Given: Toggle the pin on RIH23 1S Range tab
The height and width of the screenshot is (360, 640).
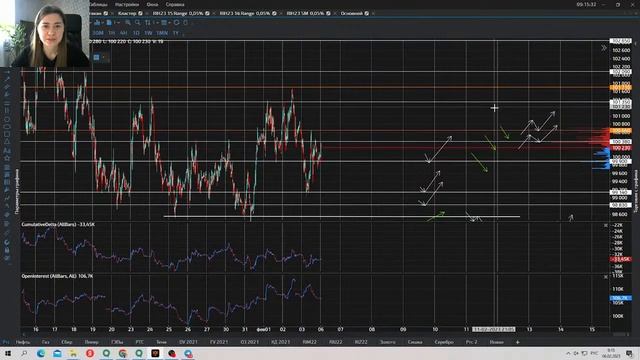Looking at the screenshot, I should pyautogui.click(x=207, y=13).
